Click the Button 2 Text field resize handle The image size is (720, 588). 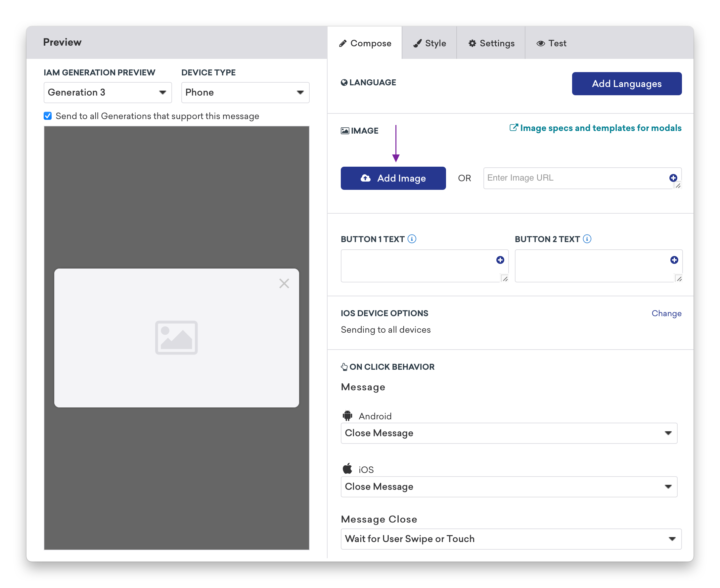point(679,279)
